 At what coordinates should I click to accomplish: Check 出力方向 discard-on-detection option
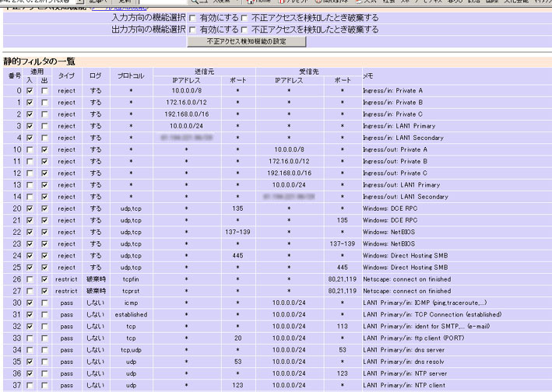[x=244, y=30]
